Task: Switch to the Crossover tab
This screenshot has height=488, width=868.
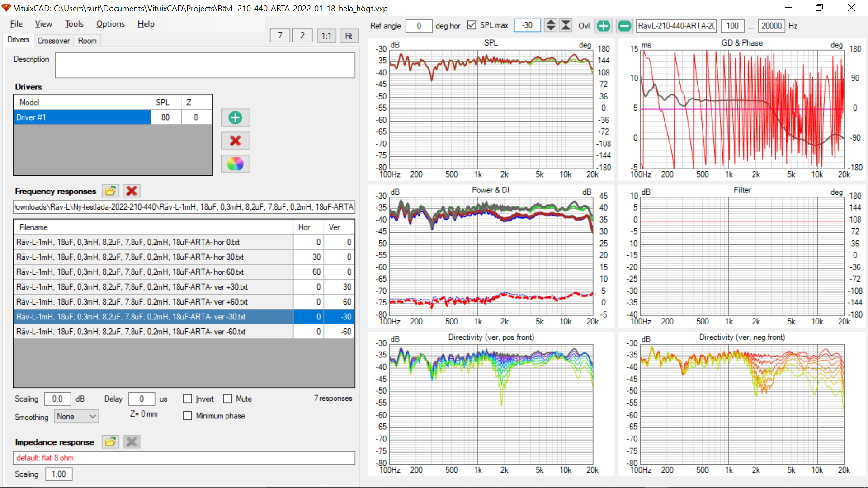Action: (53, 41)
